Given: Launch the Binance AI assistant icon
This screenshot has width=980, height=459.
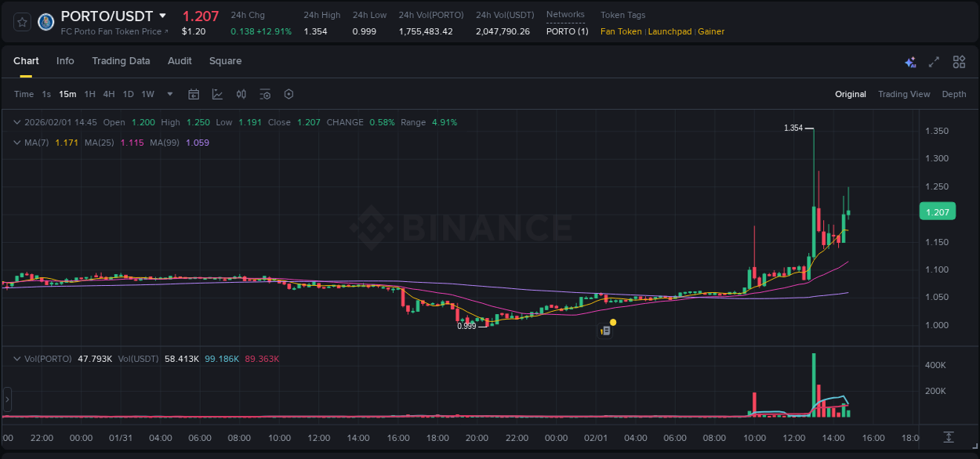Looking at the screenshot, I should coord(910,62).
